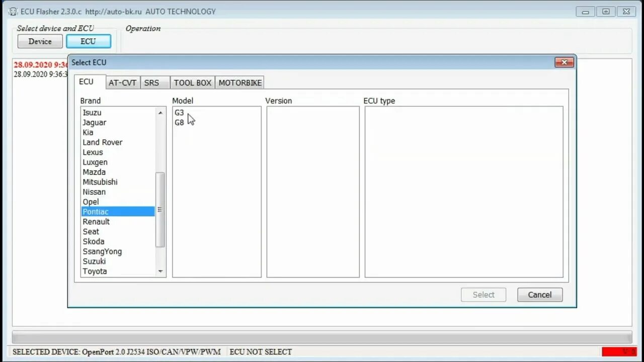644x362 pixels.
Task: Close the Select ECU dialog with the red X
Action: pos(564,62)
